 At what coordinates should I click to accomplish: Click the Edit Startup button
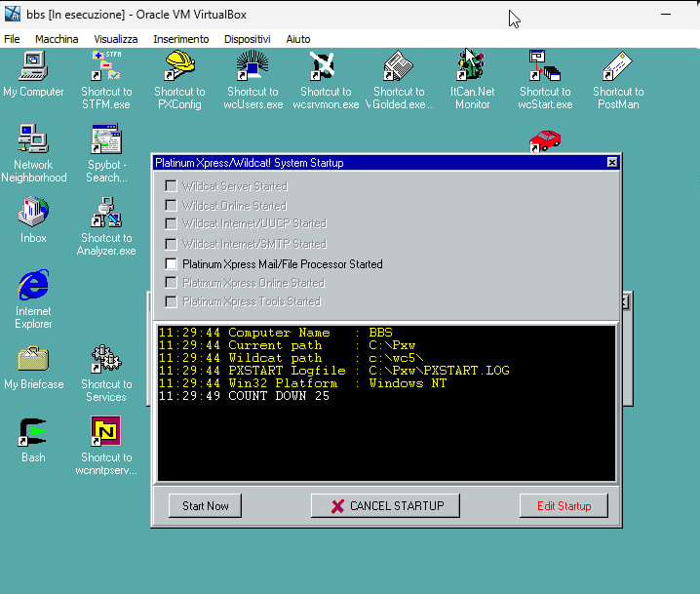[564, 506]
